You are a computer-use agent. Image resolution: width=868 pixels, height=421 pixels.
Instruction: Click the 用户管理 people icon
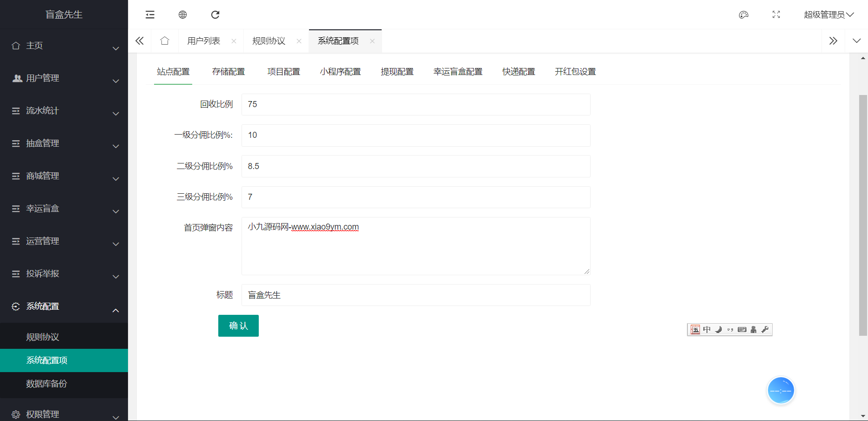coord(17,78)
